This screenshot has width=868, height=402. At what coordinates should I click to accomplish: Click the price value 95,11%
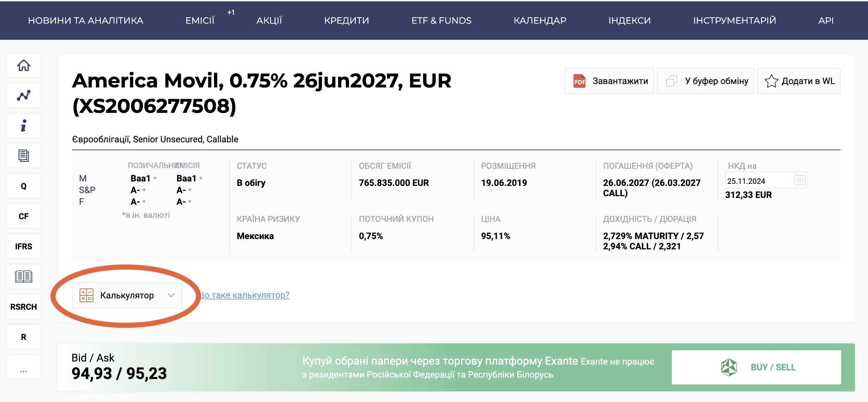(495, 236)
